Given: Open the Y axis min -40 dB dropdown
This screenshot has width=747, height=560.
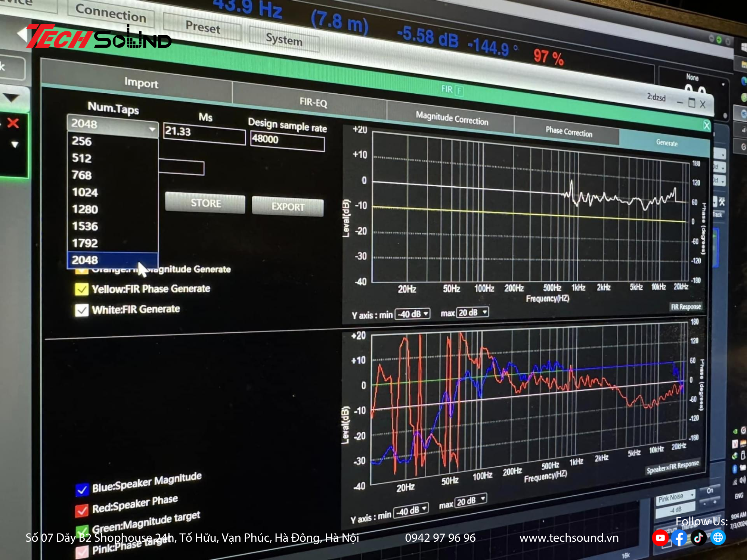Looking at the screenshot, I should coord(413,314).
